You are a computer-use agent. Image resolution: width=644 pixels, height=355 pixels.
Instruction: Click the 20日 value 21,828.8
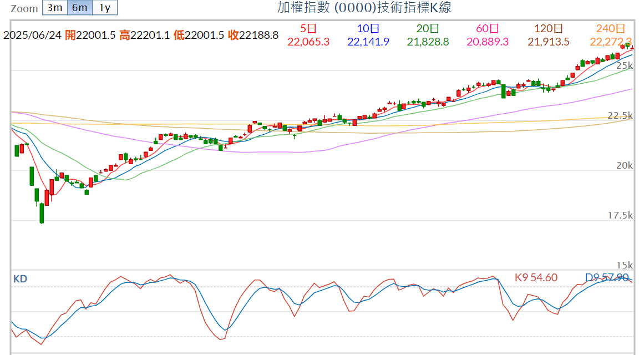(428, 42)
